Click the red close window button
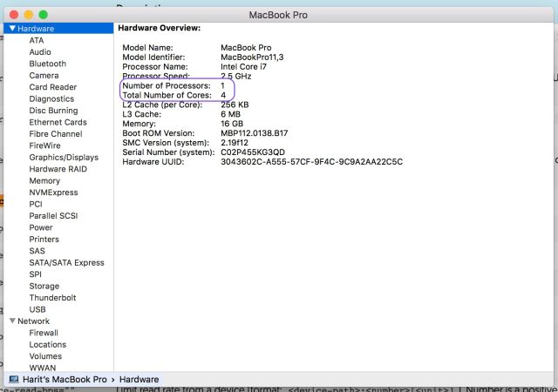558x392 pixels. tap(14, 15)
